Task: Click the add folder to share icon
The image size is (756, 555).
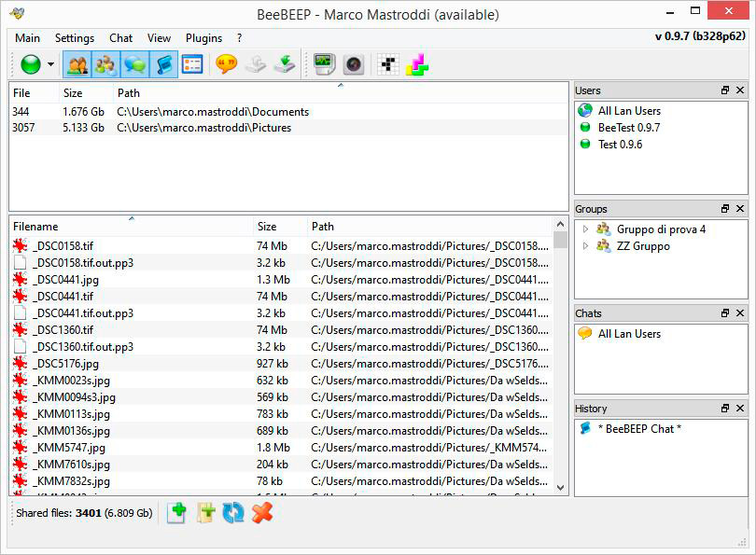Action: point(205,512)
